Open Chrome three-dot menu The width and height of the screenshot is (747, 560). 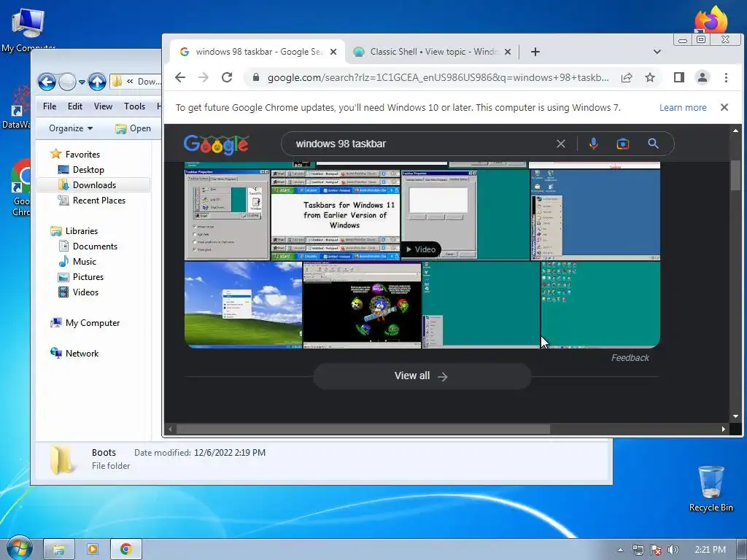click(726, 77)
